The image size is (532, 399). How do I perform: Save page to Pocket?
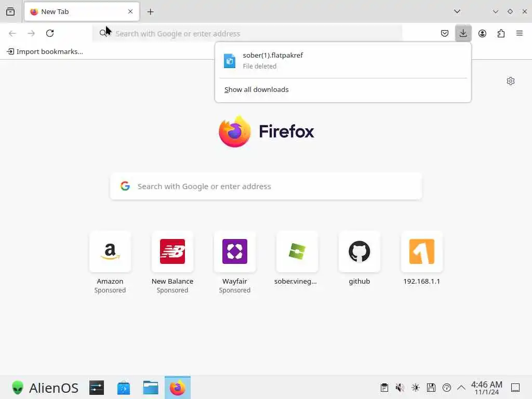pyautogui.click(x=445, y=33)
